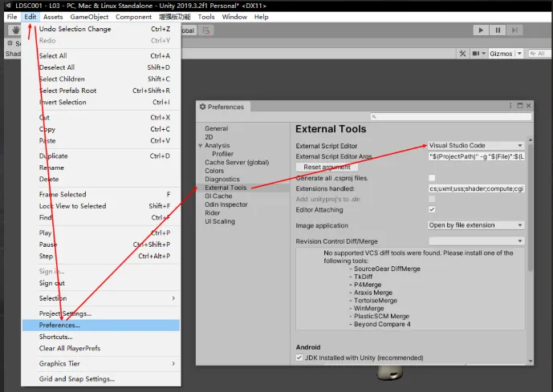Open the Image application dropdown
Image resolution: width=553 pixels, height=392 pixels.
coord(476,225)
